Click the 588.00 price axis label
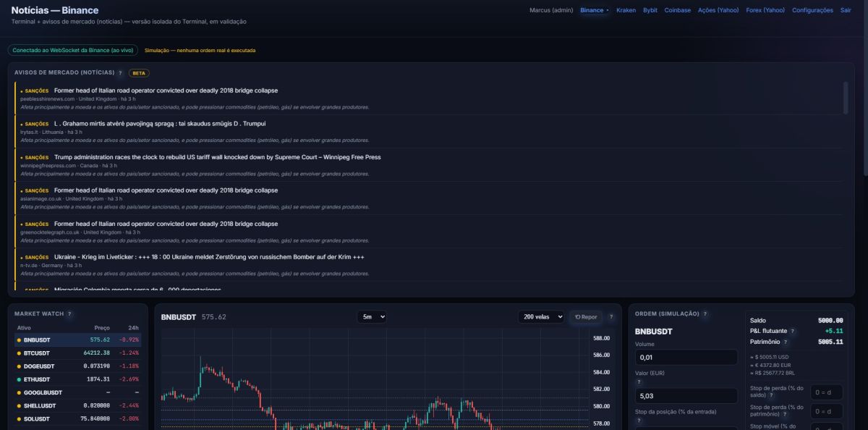 (x=602, y=338)
